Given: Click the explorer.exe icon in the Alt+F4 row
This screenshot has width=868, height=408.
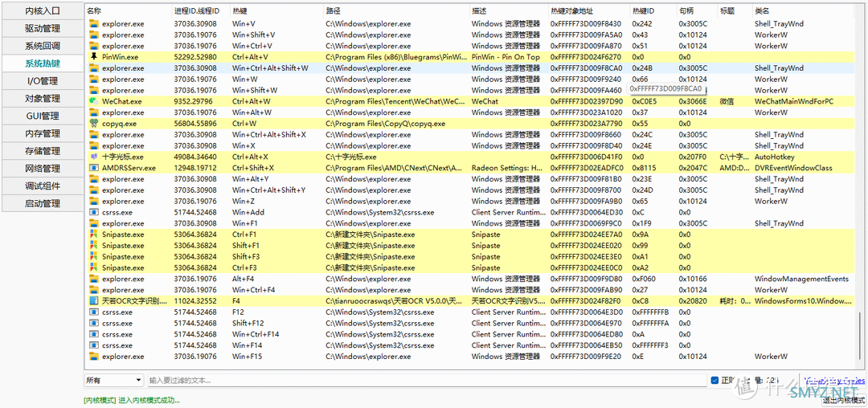Looking at the screenshot, I should pos(93,279).
